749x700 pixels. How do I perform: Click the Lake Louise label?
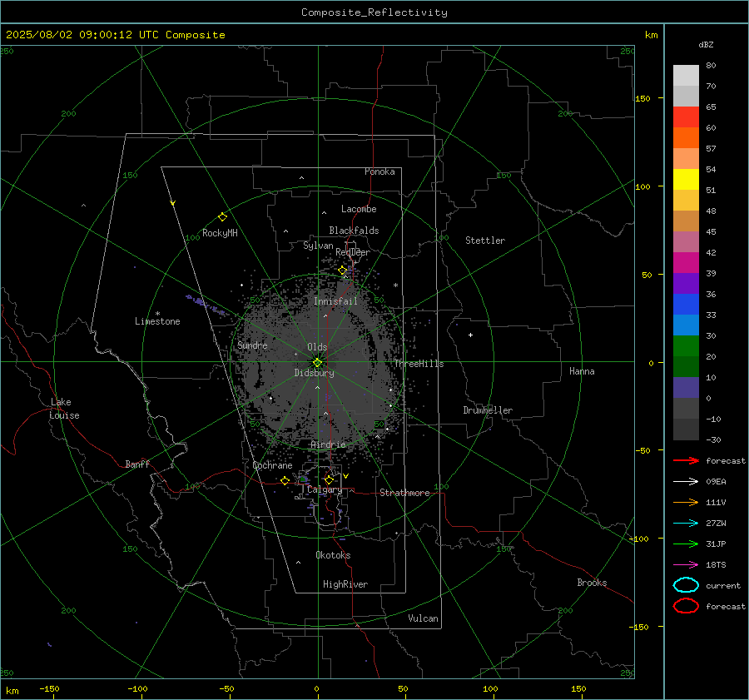pos(64,409)
